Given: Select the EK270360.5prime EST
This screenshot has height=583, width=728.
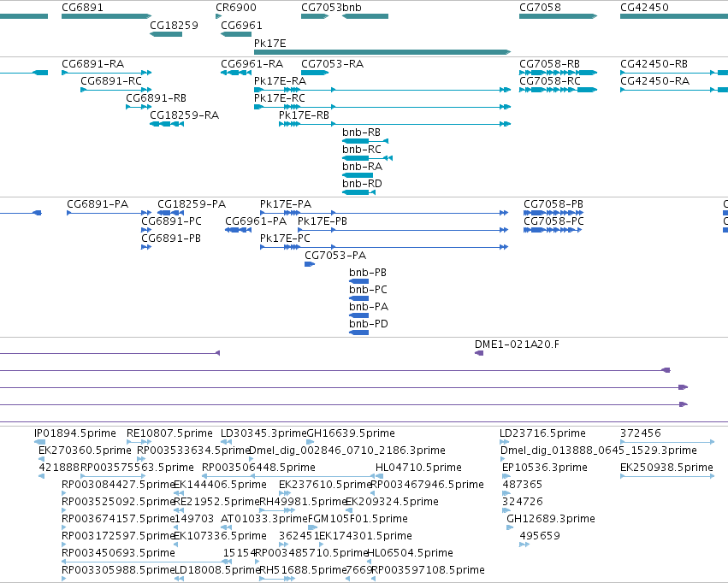Looking at the screenshot, I should point(42,459).
